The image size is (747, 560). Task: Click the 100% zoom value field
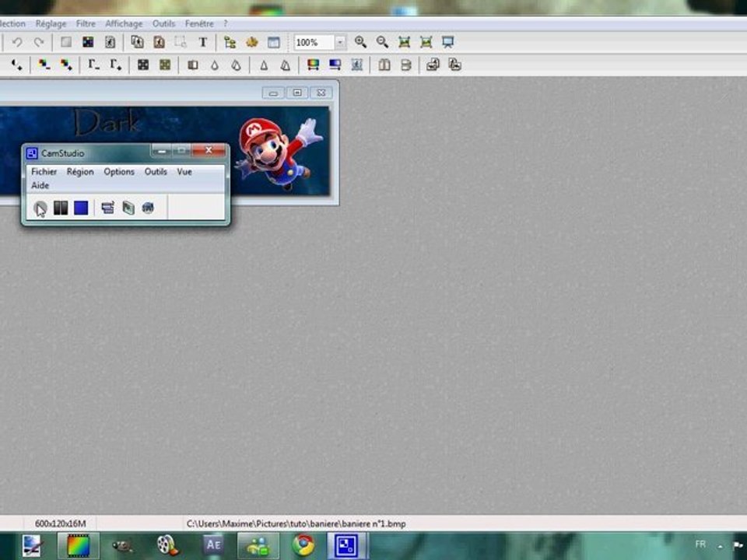(314, 42)
